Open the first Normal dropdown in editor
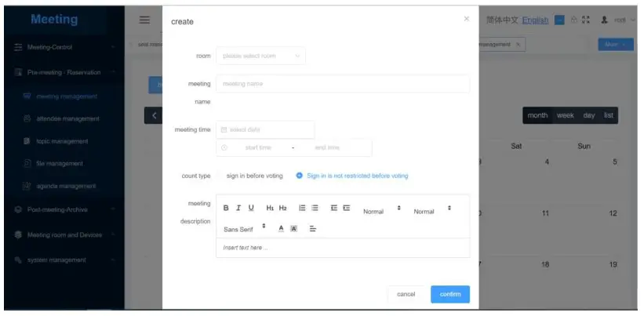Screen dimensions: 644x316 pyautogui.click(x=382, y=211)
